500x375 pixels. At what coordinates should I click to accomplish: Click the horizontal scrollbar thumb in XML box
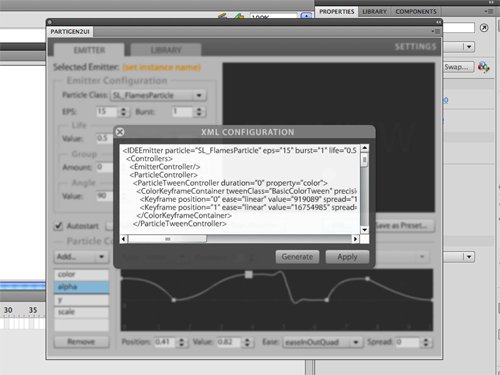pos(168,239)
